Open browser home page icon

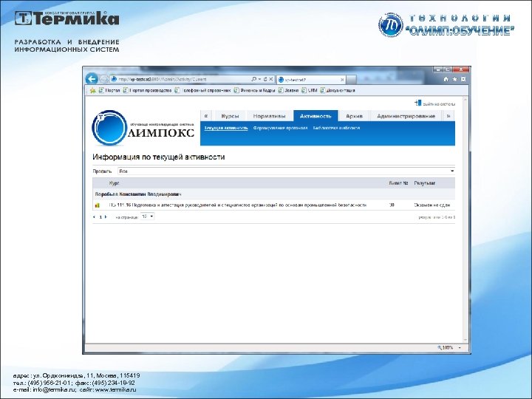pos(446,79)
